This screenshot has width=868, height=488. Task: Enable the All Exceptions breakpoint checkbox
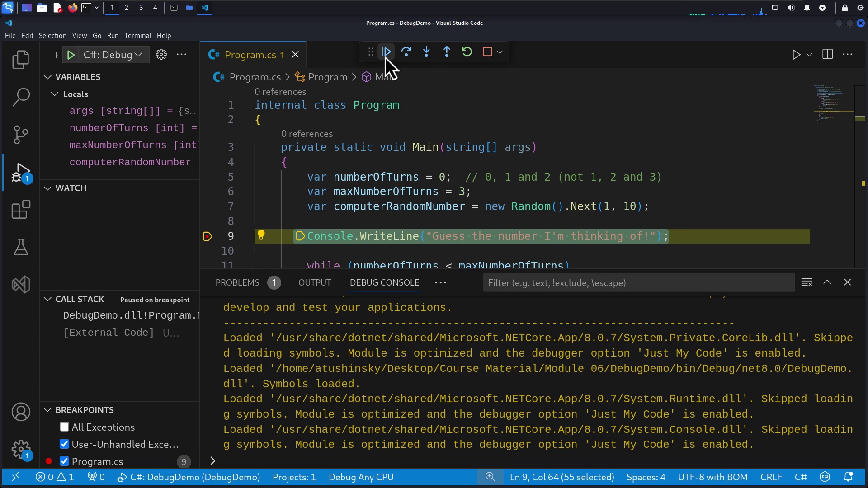[64, 427]
